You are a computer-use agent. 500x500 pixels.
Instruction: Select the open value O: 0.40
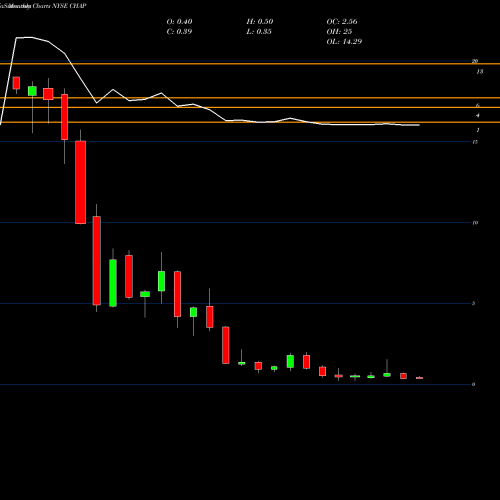[x=179, y=22]
